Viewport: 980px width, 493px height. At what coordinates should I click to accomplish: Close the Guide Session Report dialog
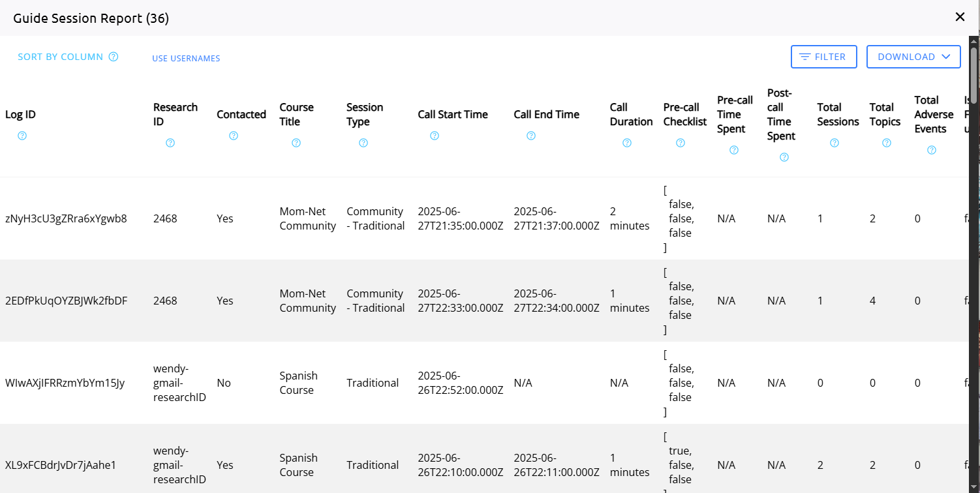(960, 17)
